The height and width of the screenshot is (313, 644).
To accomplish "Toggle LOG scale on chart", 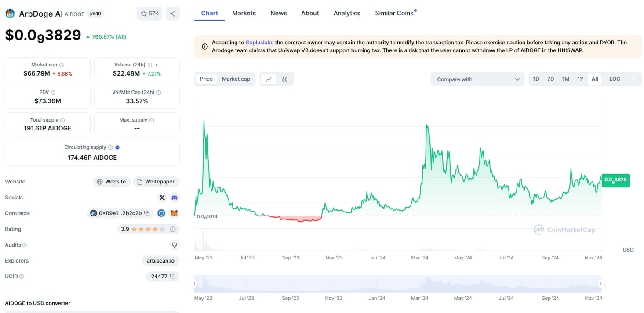I will pyautogui.click(x=615, y=79).
